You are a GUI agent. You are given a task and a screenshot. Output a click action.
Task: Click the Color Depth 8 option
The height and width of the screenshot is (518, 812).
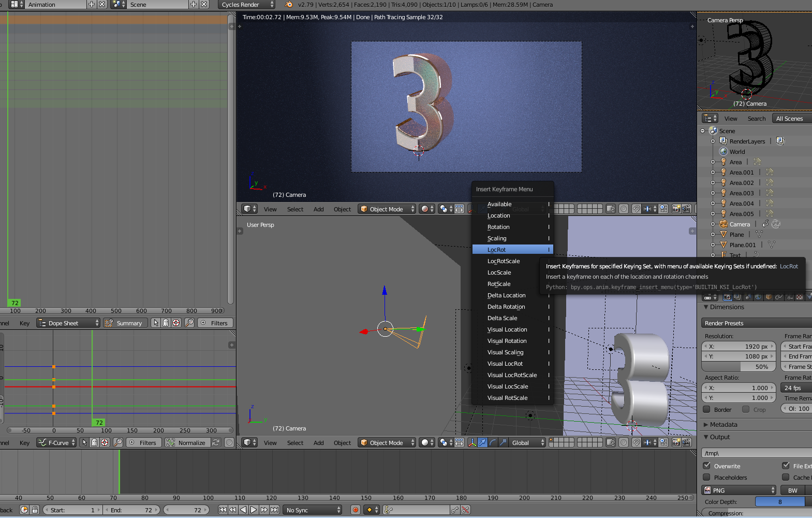coord(780,501)
